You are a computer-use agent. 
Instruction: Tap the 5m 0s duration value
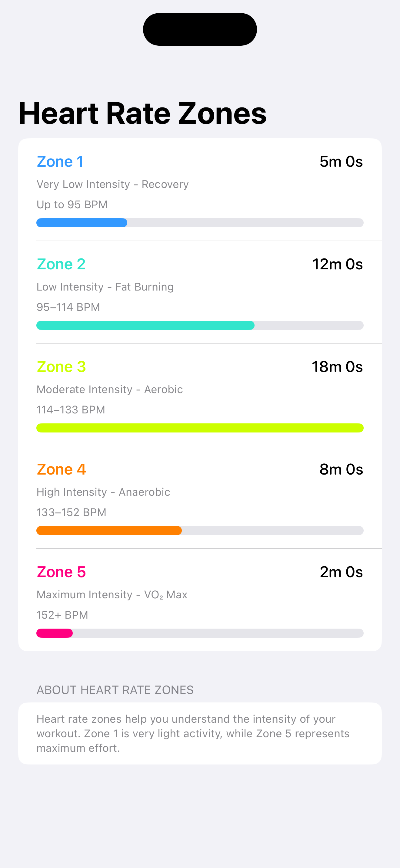click(341, 162)
